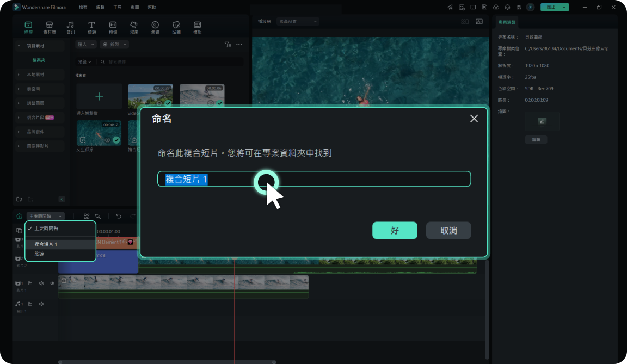This screenshot has width=627, height=364.
Task: Expand the 本地素材 tree item
Action: point(19,75)
